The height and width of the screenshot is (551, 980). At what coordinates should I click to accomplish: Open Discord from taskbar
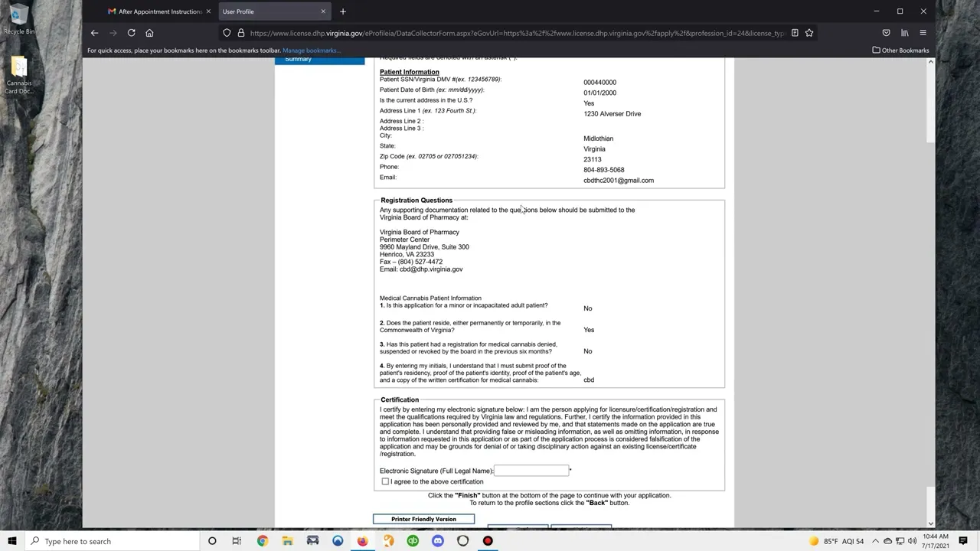pos(437,541)
